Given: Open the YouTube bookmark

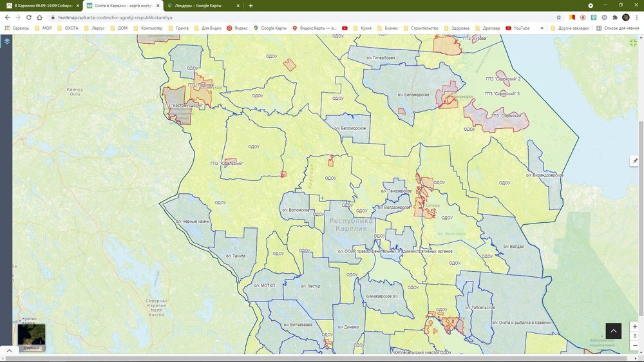Looking at the screenshot, I should (518, 28).
